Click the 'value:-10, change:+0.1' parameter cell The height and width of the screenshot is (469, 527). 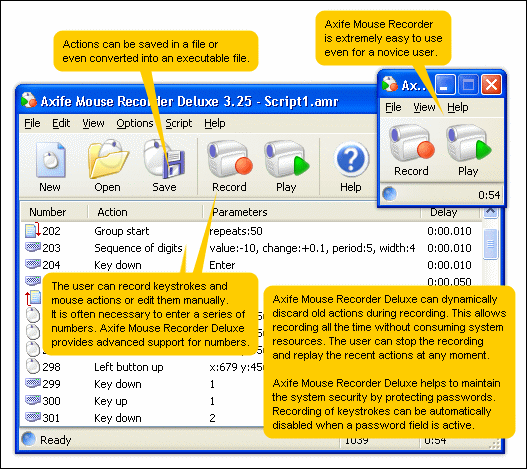pyautogui.click(x=312, y=248)
